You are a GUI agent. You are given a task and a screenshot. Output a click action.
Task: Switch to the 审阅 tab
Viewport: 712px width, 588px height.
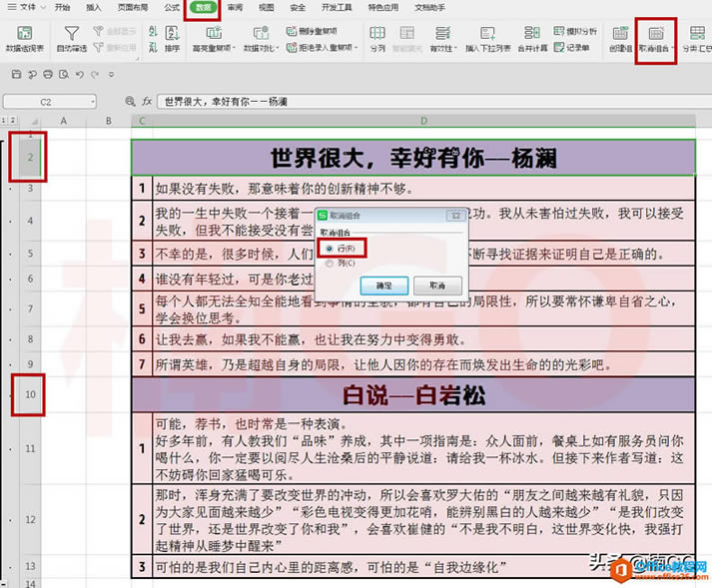tap(235, 7)
